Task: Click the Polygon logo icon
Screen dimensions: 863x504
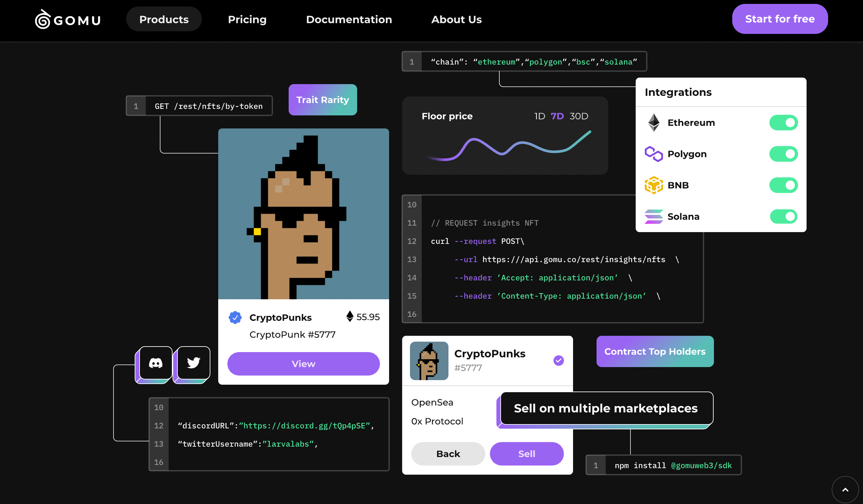Action: click(653, 154)
